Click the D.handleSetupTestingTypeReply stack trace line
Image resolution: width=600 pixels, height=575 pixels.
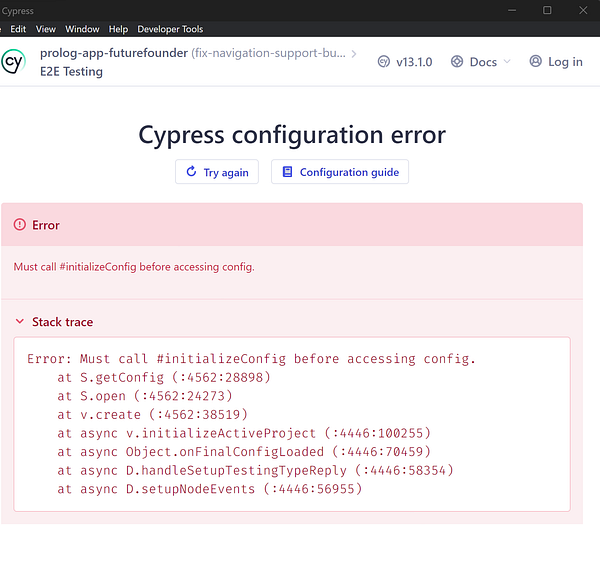click(256, 470)
